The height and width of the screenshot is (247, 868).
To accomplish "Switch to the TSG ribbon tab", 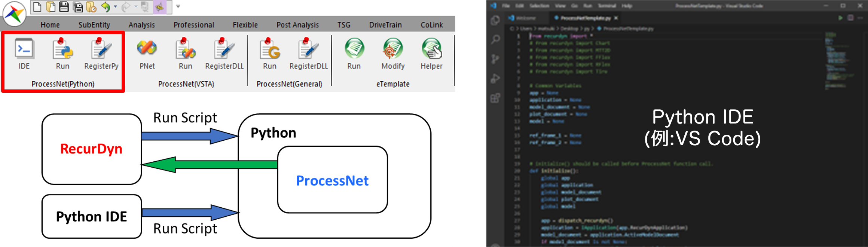I will (x=344, y=25).
